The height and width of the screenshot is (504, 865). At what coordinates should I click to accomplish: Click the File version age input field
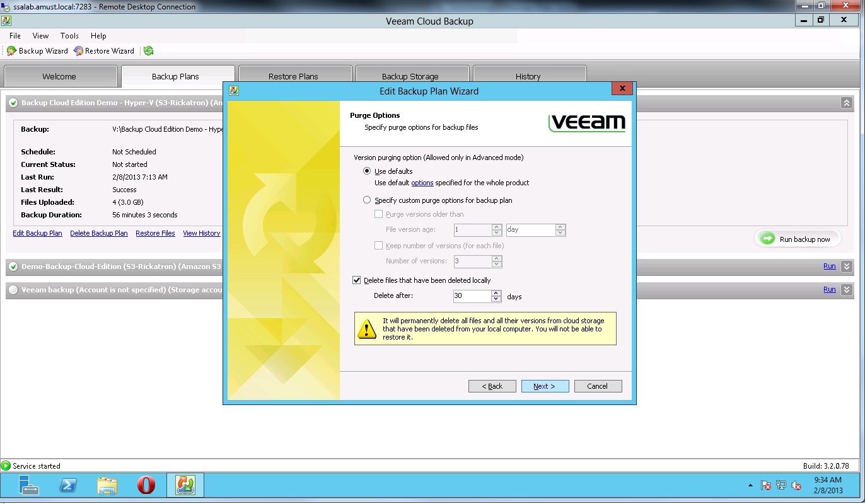point(472,230)
